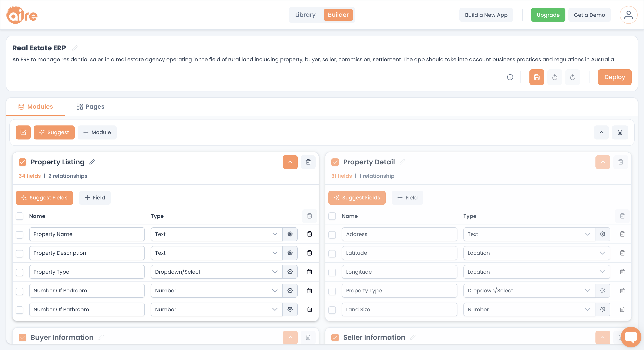Toggle the Property Detail module checkbox
Screen dimensions: 644x350
tap(335, 162)
